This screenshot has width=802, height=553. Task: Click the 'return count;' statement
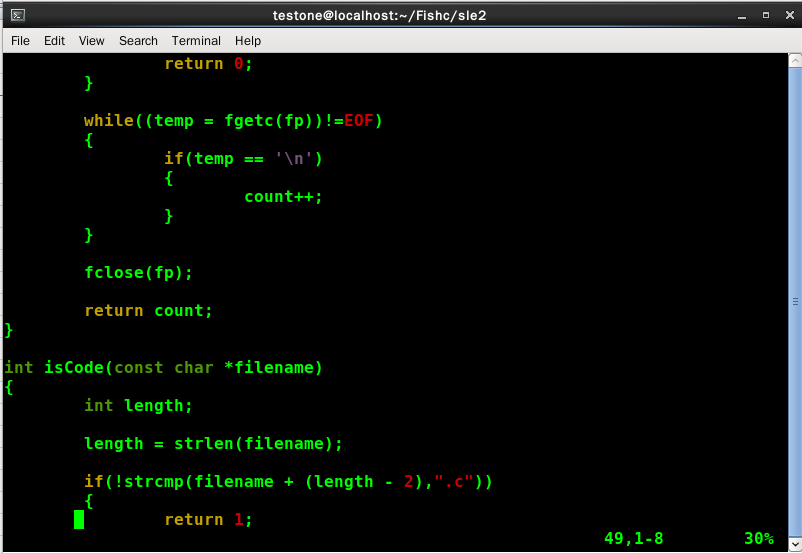tap(148, 311)
